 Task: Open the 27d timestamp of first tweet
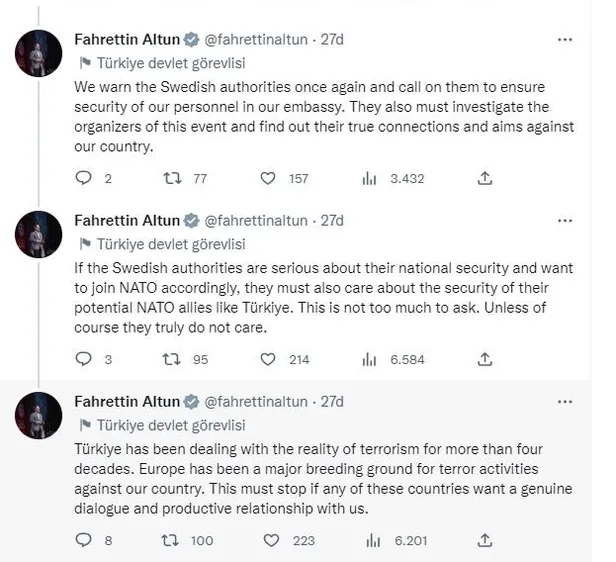[x=331, y=40]
